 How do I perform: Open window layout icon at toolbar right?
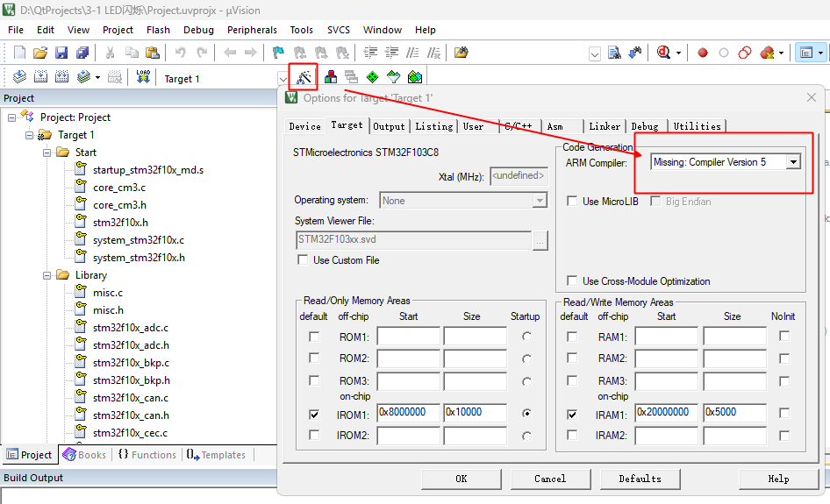point(806,53)
